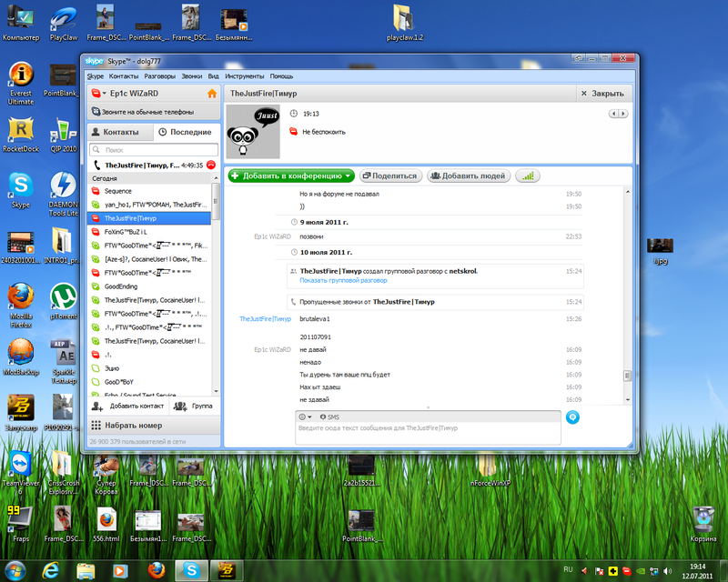This screenshot has width=728, height=582.
Task: Open the PlayClaw desktop shortcut
Action: (63, 24)
